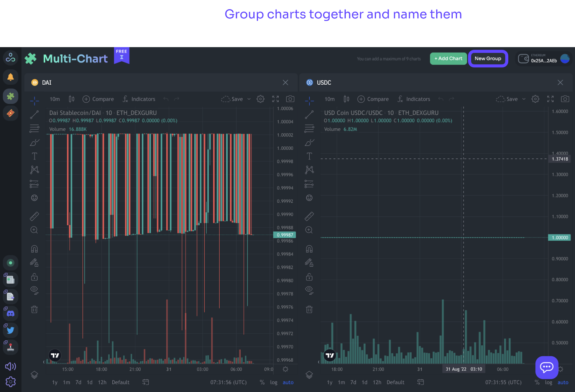
Task: Open the live chat support bubble
Action: pos(547,367)
